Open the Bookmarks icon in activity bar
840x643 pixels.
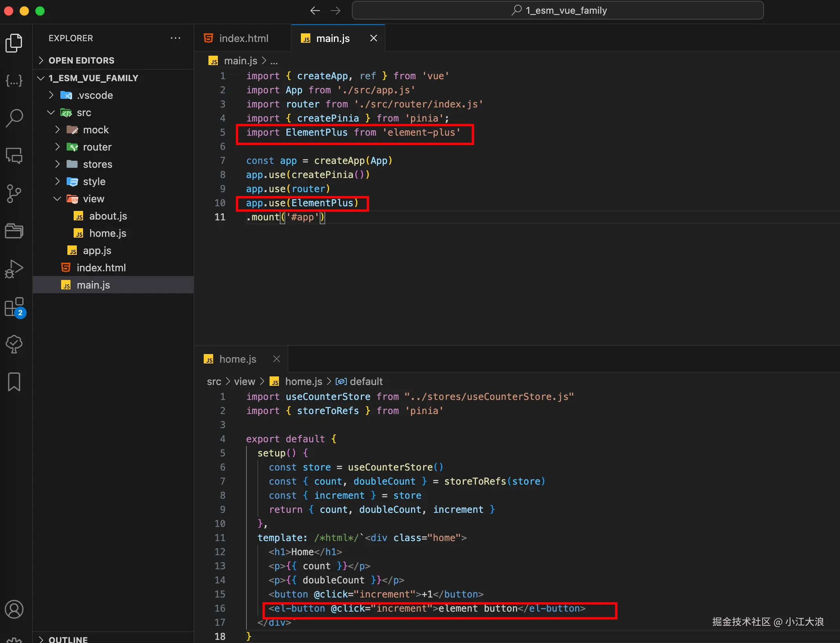click(14, 381)
